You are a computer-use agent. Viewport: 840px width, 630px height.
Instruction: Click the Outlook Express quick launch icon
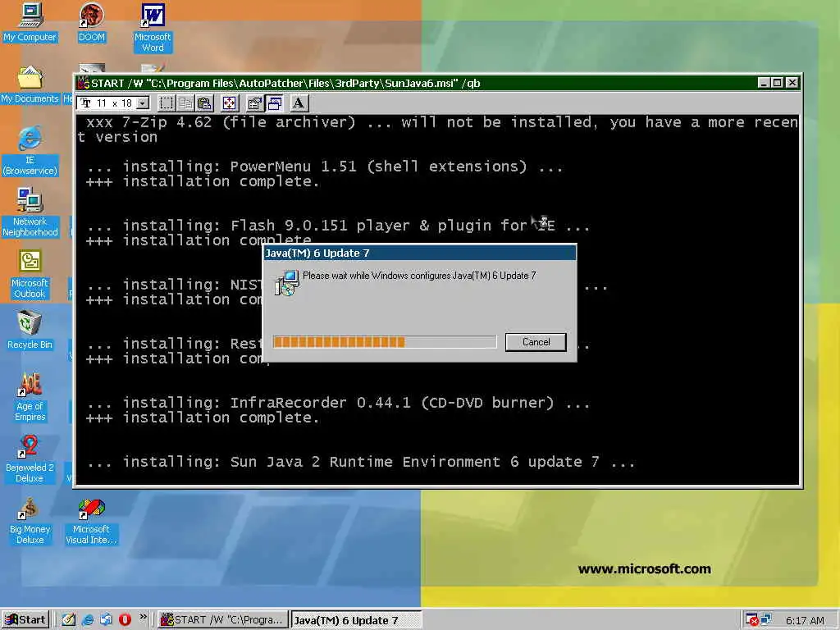(x=106, y=620)
